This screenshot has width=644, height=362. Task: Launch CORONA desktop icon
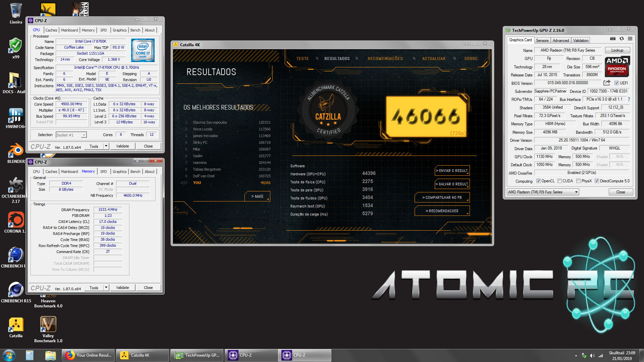pos(15,223)
